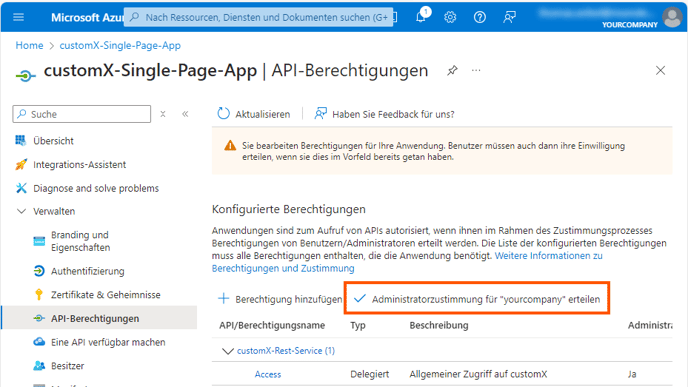Click Aktualisieren button

[x=254, y=114]
